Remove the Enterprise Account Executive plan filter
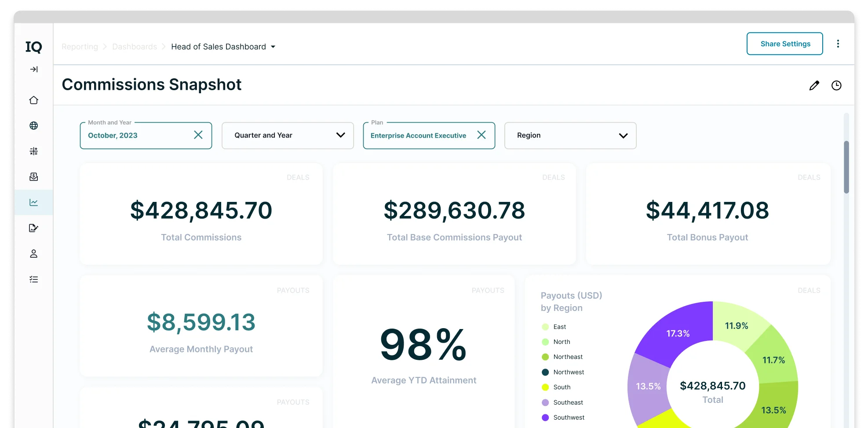This screenshot has height=428, width=868. point(482,135)
